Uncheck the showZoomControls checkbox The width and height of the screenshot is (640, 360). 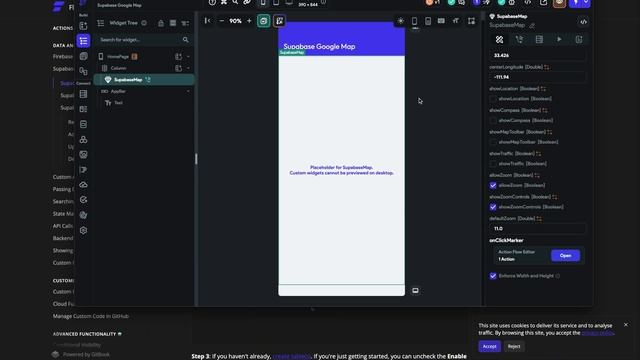coord(493,207)
